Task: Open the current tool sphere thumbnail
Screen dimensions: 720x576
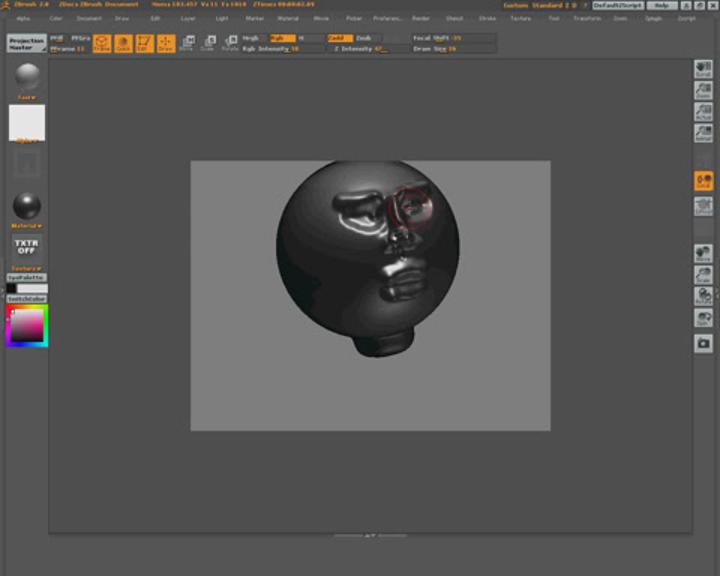Action: pos(27,76)
